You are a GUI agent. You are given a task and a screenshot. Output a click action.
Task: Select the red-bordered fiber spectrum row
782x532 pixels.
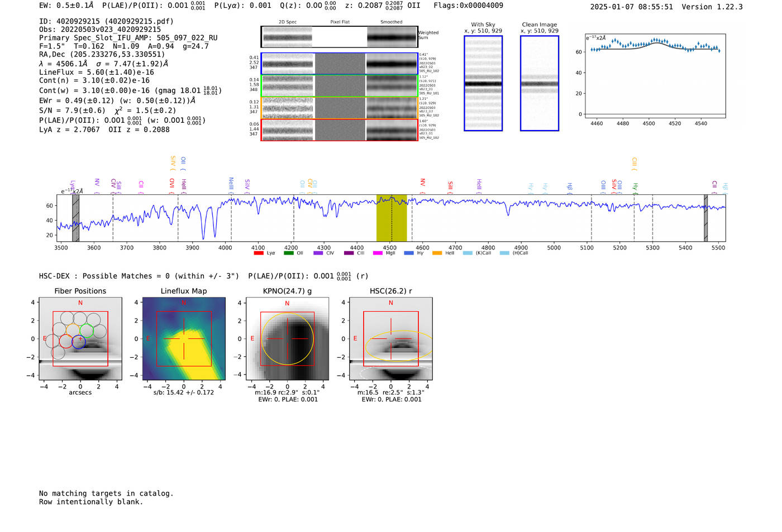(x=340, y=130)
